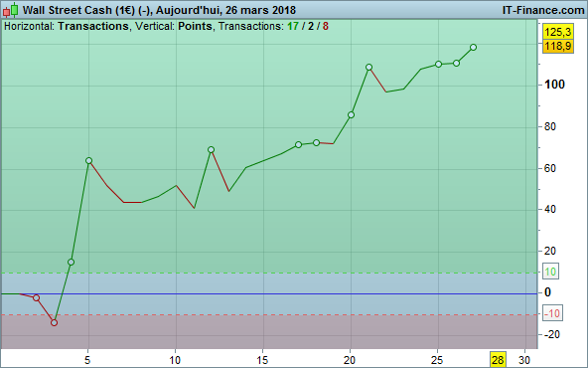Viewport: 588px width, 368px height.
Task: Click the '20' vertical axis label
Action: pos(550,251)
